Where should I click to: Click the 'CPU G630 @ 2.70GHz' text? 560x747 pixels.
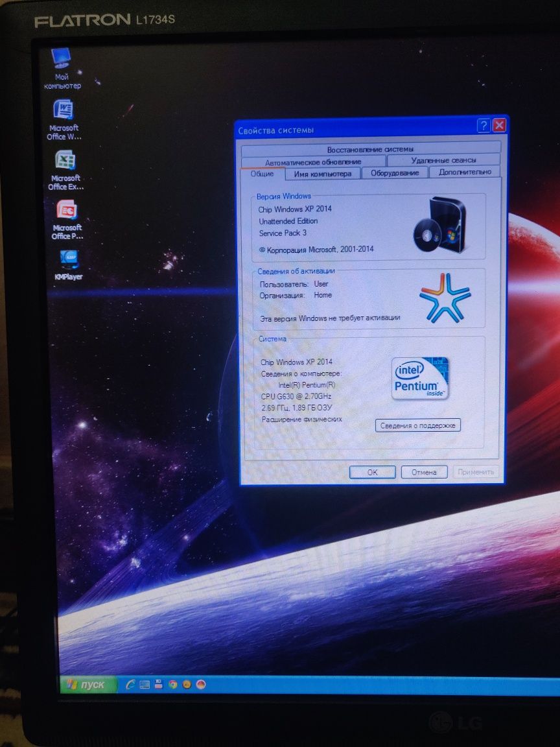pos(296,396)
